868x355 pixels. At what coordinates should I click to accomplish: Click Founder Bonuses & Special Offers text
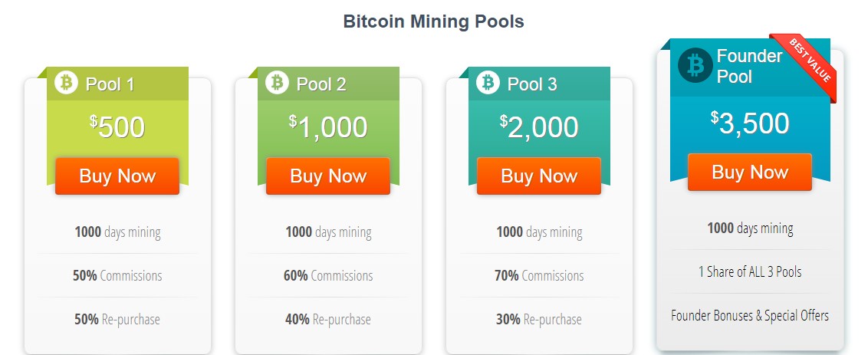pos(750,315)
